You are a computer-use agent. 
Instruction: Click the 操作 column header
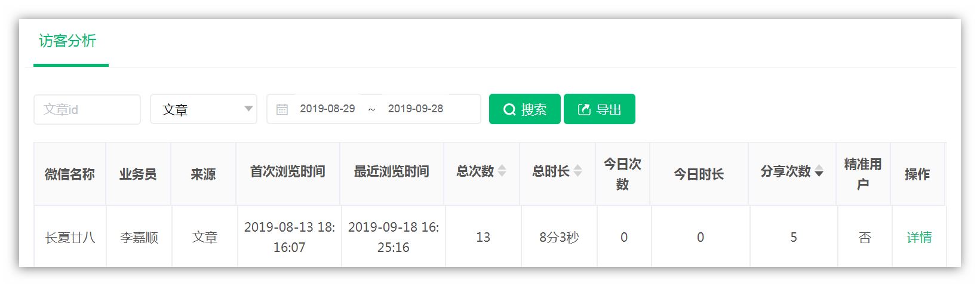(917, 174)
